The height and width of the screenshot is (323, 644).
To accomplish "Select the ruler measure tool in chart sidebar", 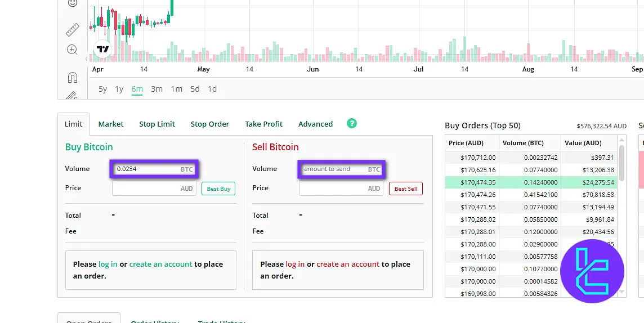I will [x=72, y=30].
